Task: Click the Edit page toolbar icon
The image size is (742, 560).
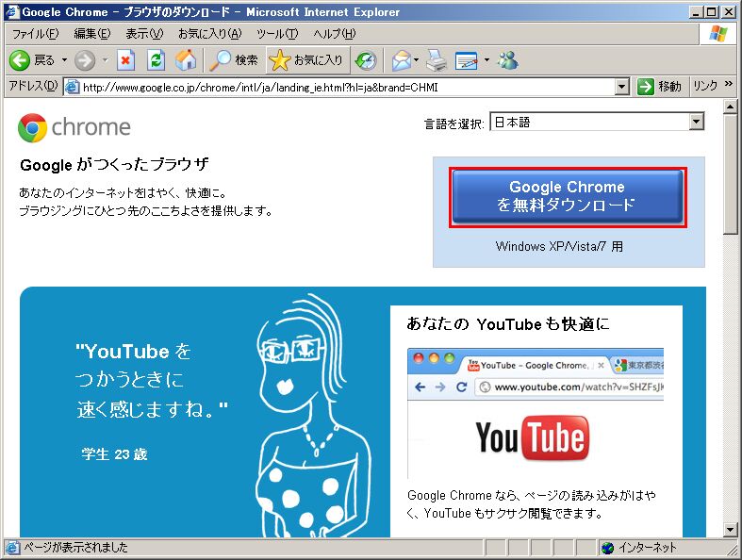Action: tap(467, 60)
